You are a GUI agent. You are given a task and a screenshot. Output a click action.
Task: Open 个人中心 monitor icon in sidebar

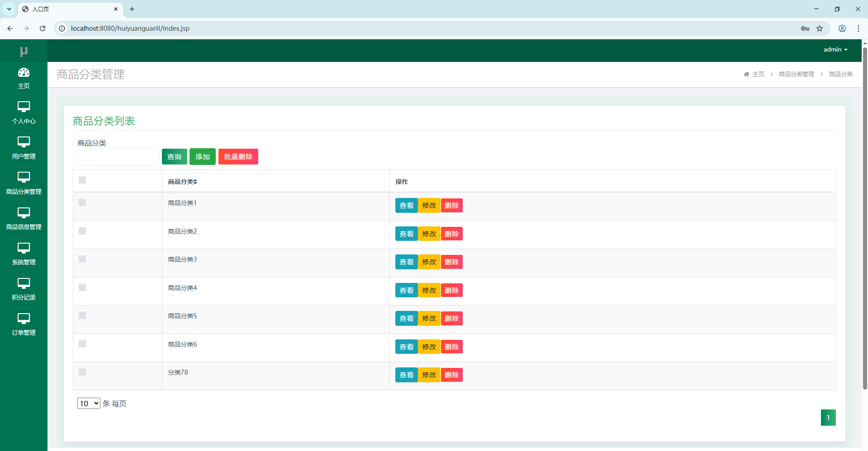click(x=24, y=107)
